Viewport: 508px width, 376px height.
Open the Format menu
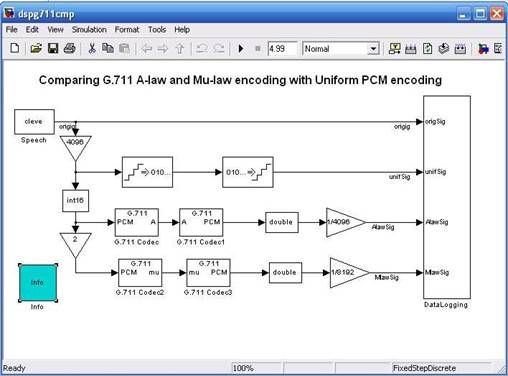click(127, 30)
